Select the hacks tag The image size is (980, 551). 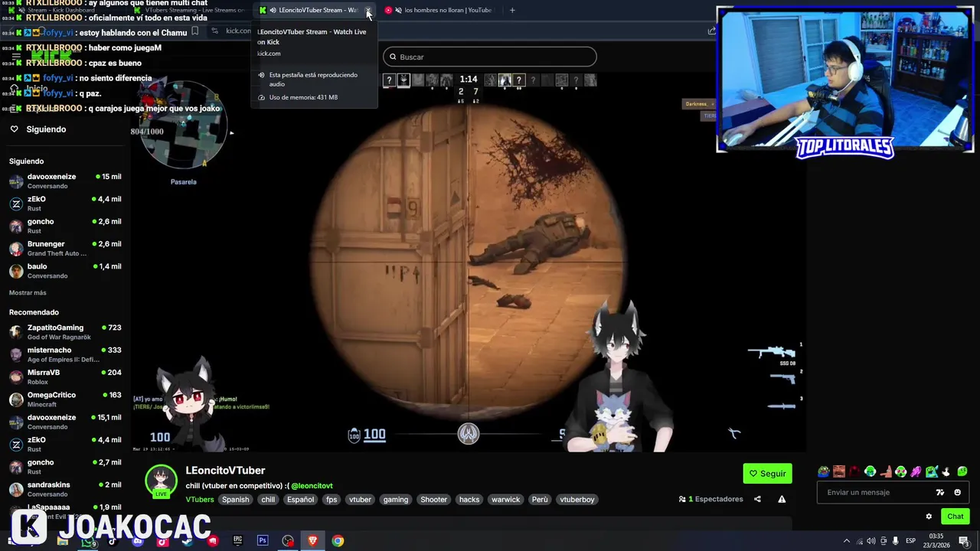coord(469,499)
